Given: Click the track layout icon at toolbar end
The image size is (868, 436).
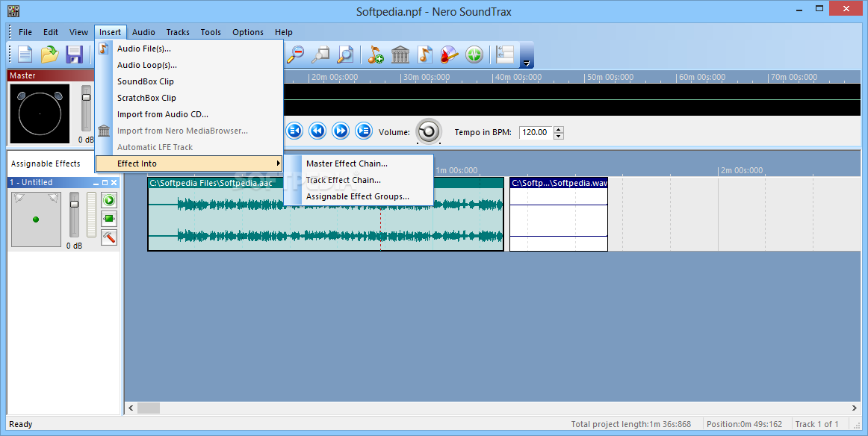Looking at the screenshot, I should click(x=505, y=54).
